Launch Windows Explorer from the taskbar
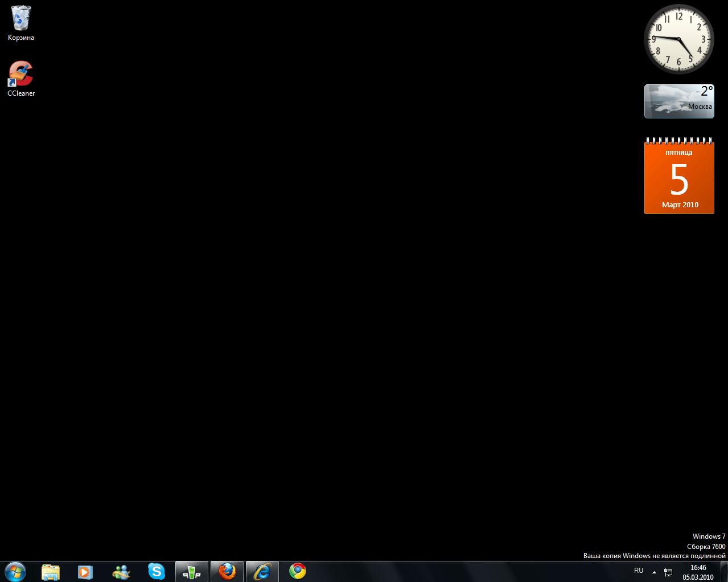This screenshot has width=728, height=582. (x=51, y=572)
